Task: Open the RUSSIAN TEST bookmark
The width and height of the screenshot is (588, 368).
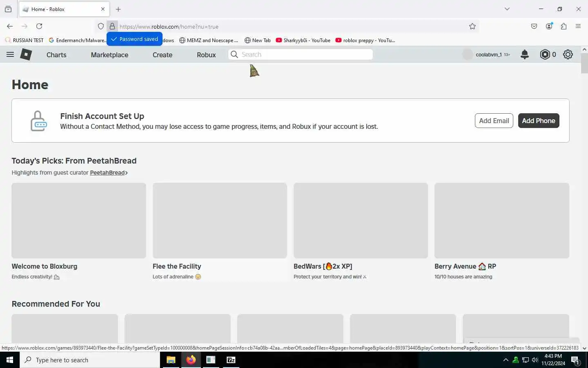Action: pyautogui.click(x=24, y=40)
